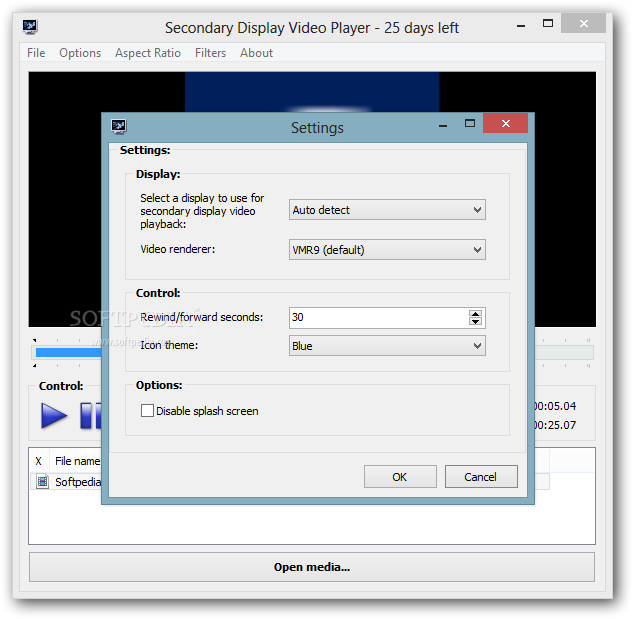
Task: Click the blue playback progress bar
Action: pyautogui.click(x=68, y=353)
